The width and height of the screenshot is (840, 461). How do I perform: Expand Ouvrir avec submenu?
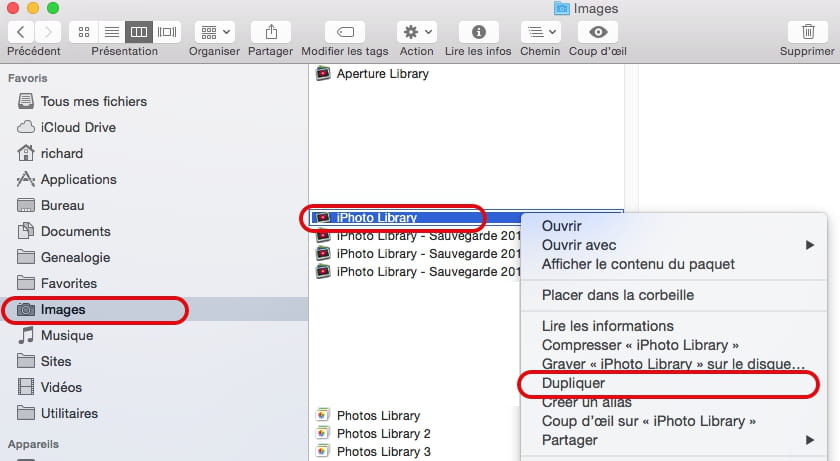pos(674,245)
